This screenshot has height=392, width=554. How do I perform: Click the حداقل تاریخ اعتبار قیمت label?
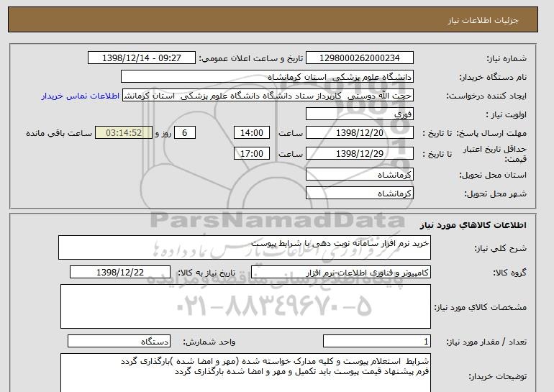[x=495, y=154]
